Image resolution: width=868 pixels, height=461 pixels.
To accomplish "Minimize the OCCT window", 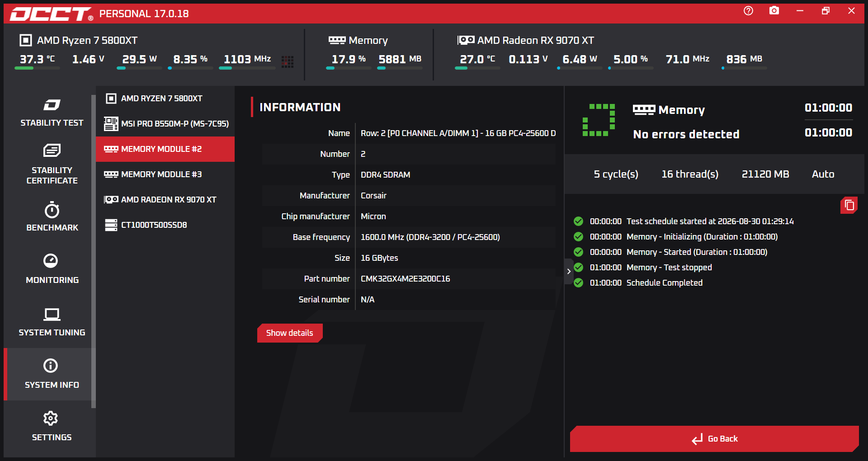I will point(800,10).
